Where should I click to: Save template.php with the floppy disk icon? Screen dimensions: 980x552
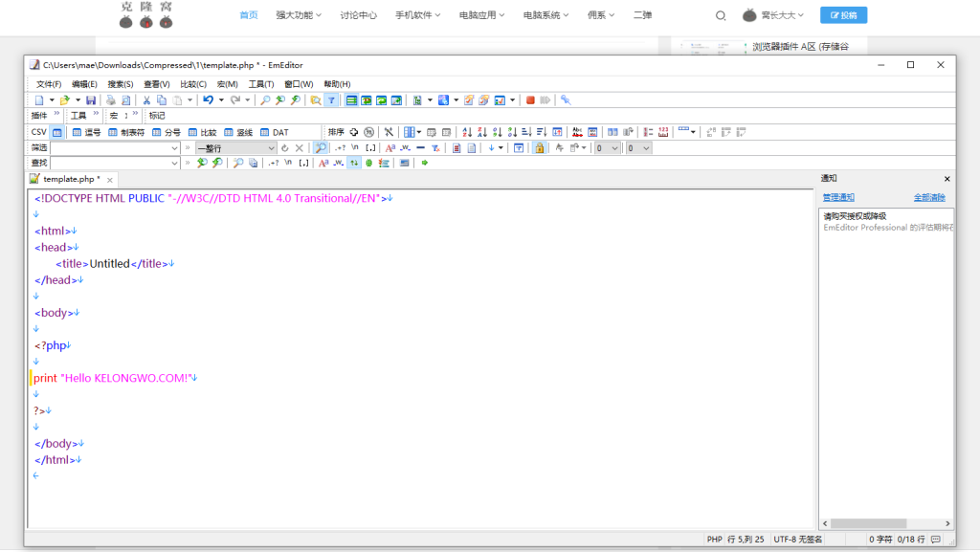pyautogui.click(x=91, y=99)
